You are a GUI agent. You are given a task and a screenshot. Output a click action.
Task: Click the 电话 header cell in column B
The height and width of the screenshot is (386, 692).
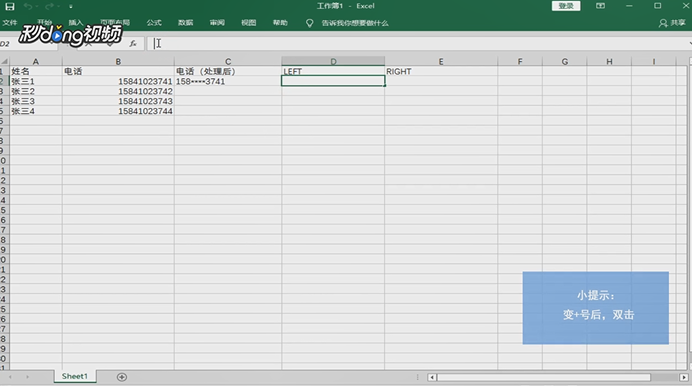(x=118, y=71)
